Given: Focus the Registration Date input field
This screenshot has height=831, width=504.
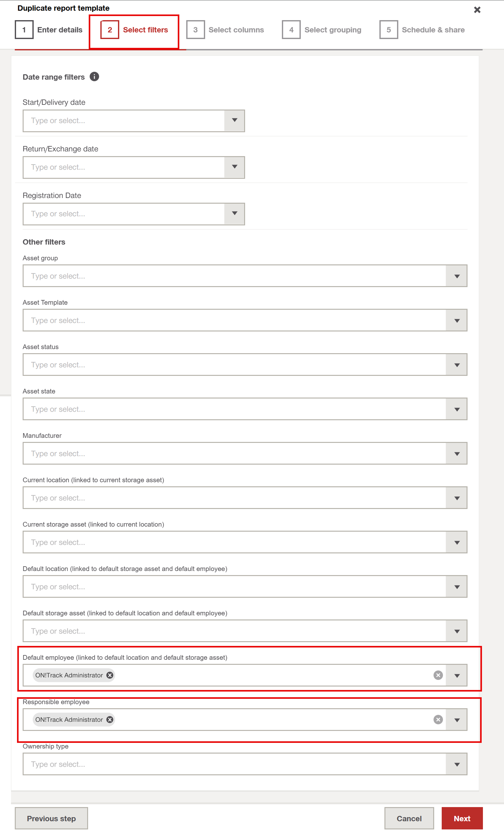Looking at the screenshot, I should coord(123,214).
